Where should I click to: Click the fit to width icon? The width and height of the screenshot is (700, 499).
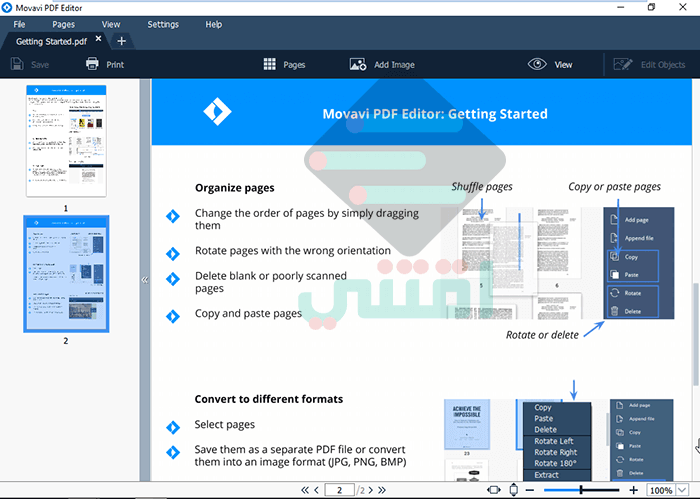click(x=494, y=490)
